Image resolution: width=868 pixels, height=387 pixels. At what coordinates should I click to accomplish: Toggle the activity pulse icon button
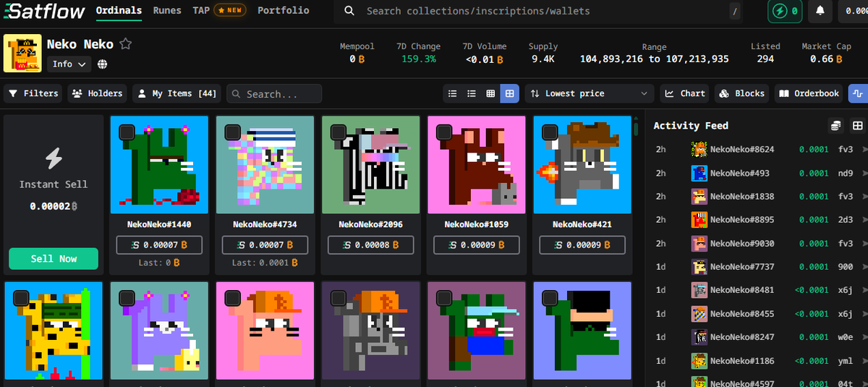pos(858,93)
